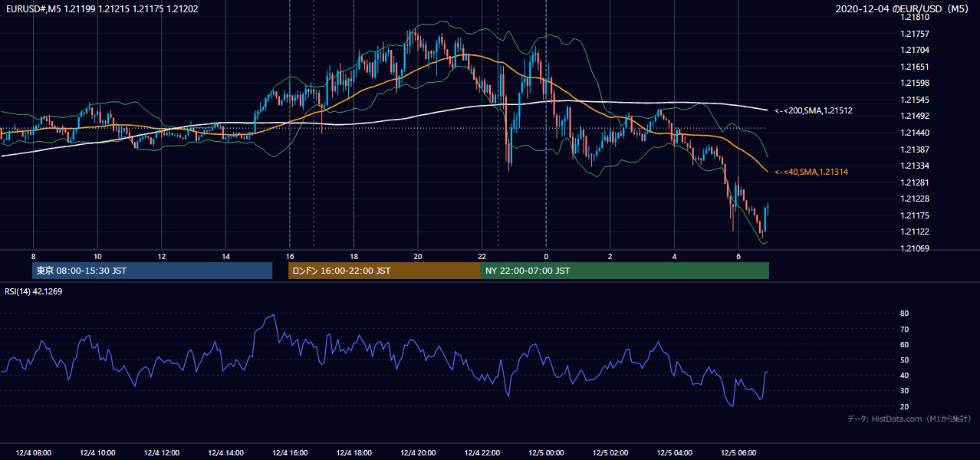Click price level 1.21387 on the axis

pos(915,149)
